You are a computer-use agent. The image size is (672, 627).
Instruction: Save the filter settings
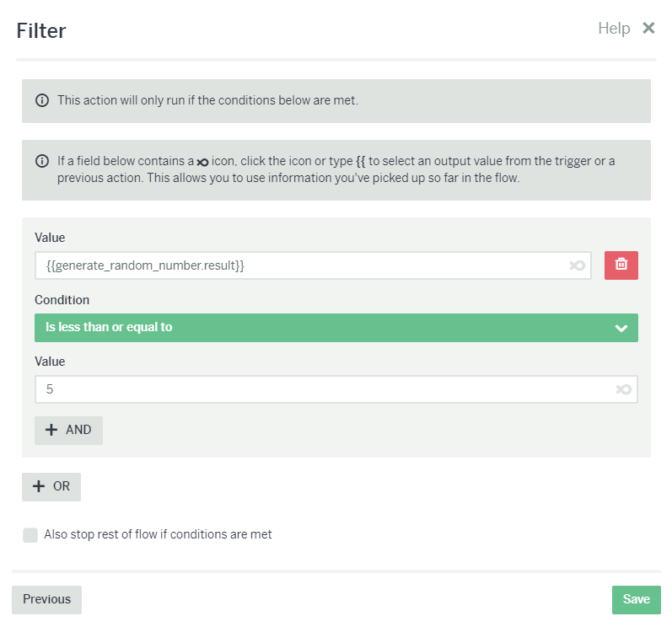[636, 599]
